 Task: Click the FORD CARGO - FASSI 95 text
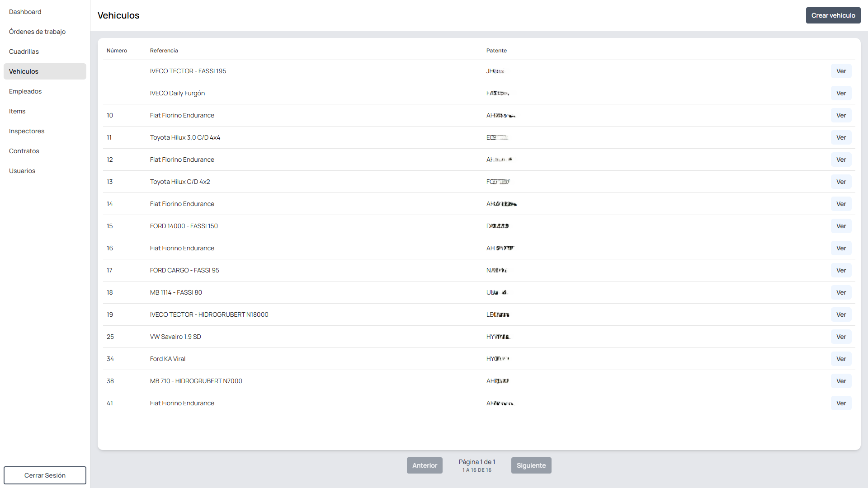point(184,270)
